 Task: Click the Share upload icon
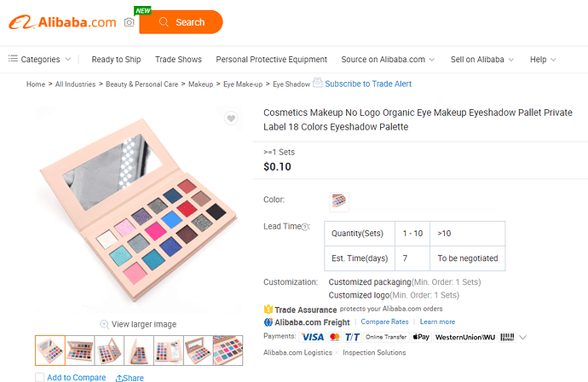coord(119,378)
